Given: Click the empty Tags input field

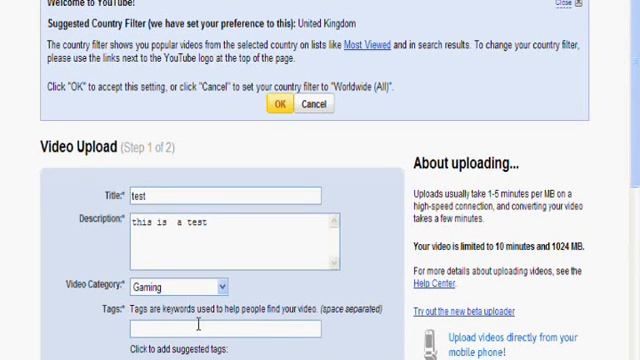Looking at the screenshot, I should coord(226,329).
